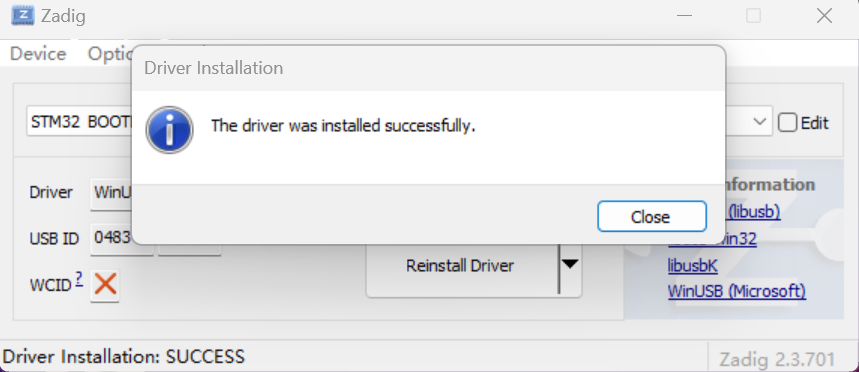
Task: Open the (libusb) information link
Action: (x=752, y=211)
